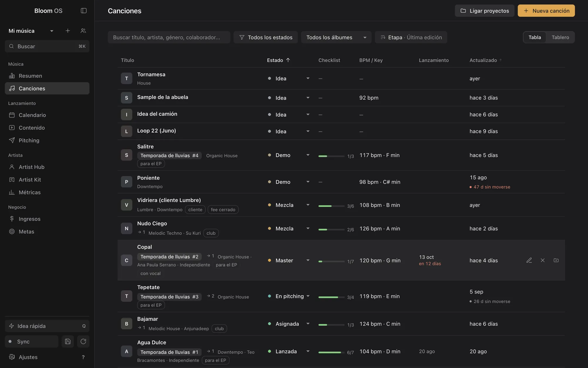
Task: Go to Contenido section
Action: (x=47, y=127)
